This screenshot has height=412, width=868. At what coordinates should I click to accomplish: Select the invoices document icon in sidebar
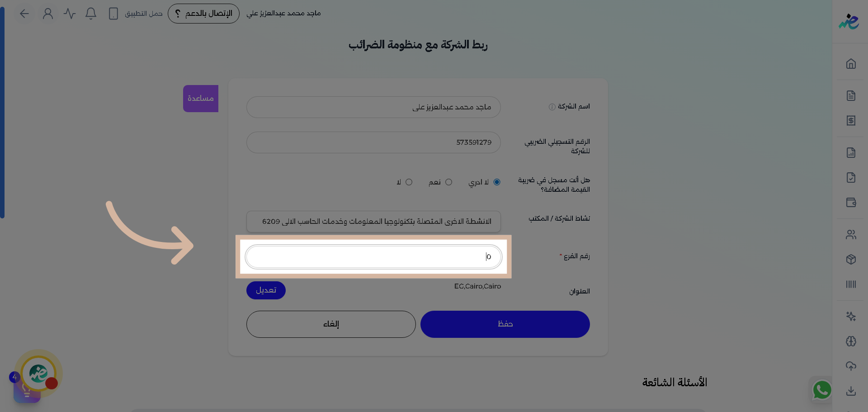coord(851,95)
